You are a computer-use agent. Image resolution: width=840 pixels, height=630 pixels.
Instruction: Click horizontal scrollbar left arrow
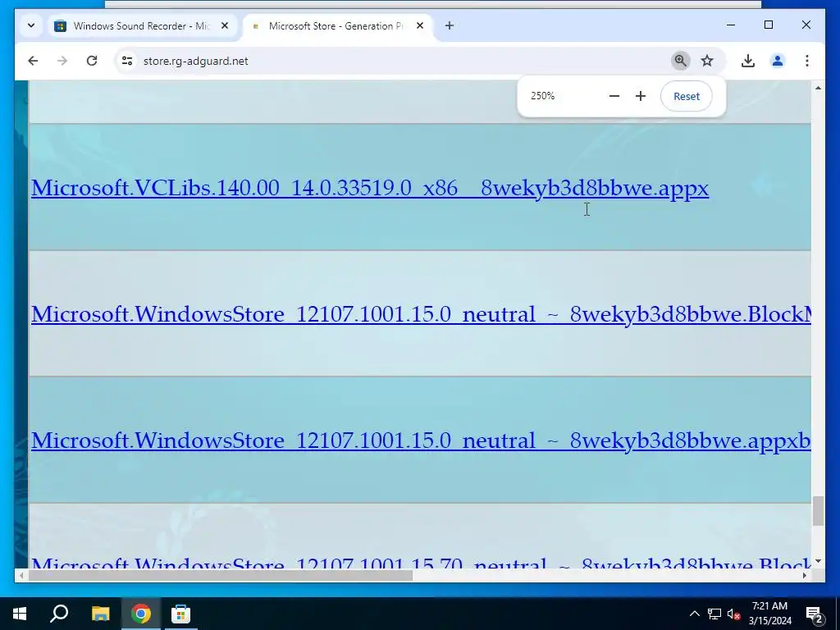click(x=21, y=575)
